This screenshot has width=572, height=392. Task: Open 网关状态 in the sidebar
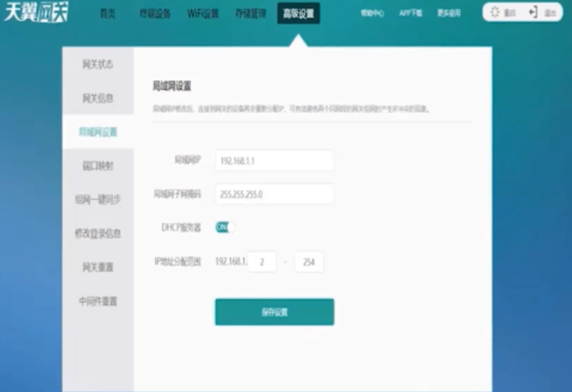(x=98, y=64)
